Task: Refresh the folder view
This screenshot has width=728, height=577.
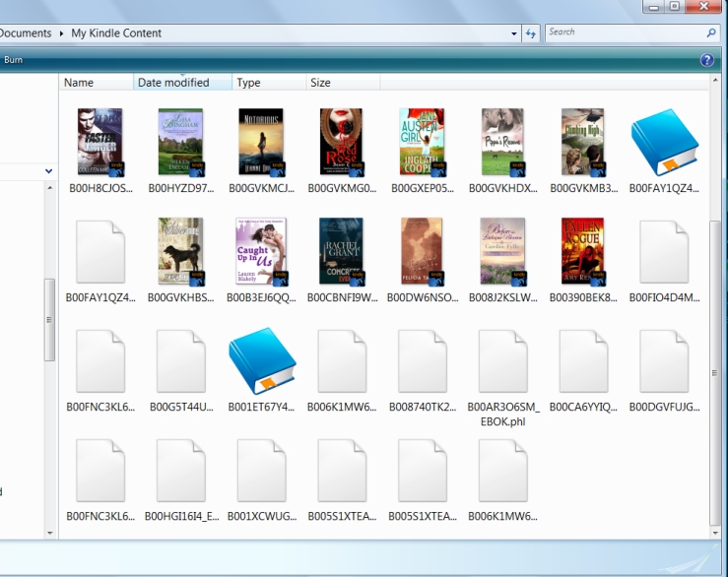Action: (x=531, y=33)
